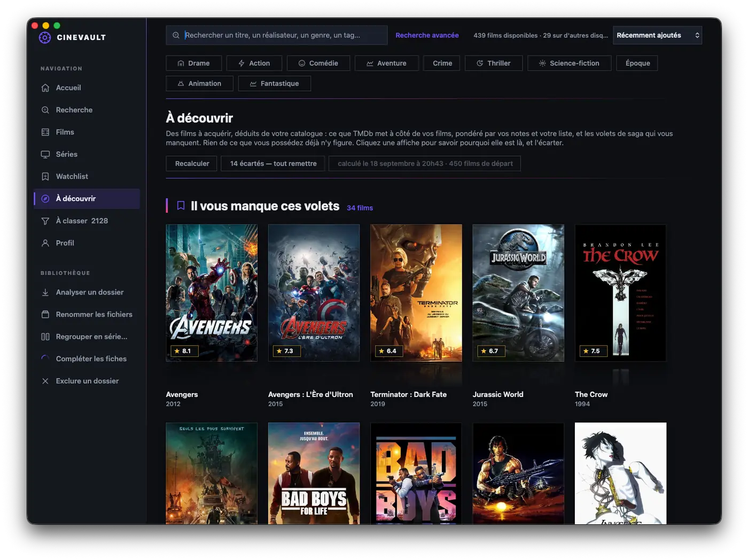The height and width of the screenshot is (560, 748).
Task: Restore the 14 écartés films
Action: pyautogui.click(x=273, y=164)
